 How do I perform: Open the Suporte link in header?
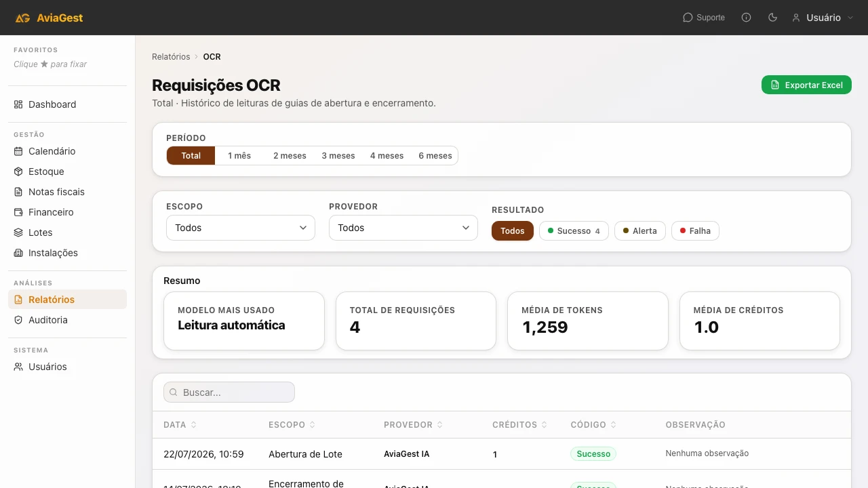704,18
